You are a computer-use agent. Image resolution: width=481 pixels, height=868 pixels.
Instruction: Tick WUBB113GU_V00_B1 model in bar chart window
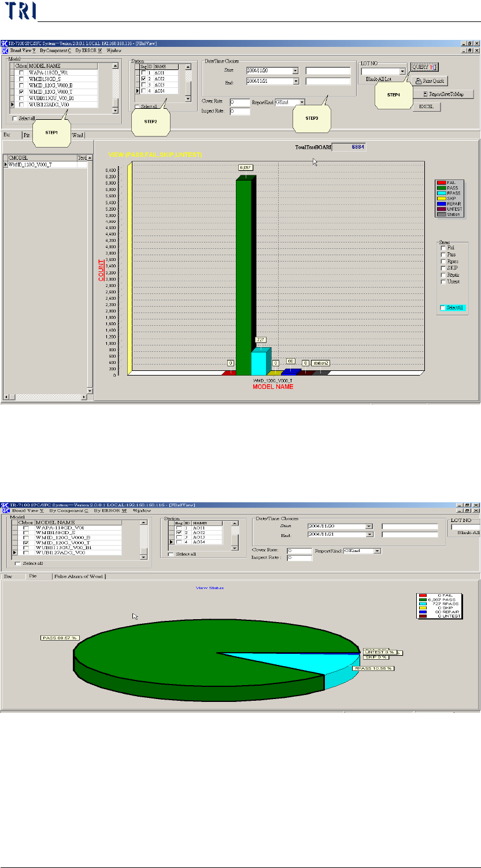(x=21, y=98)
